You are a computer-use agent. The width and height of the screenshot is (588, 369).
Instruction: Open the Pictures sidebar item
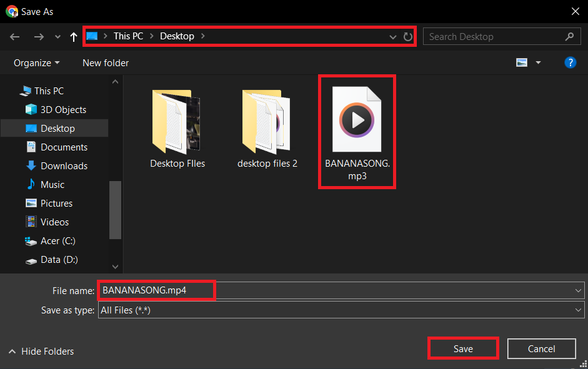click(x=57, y=203)
